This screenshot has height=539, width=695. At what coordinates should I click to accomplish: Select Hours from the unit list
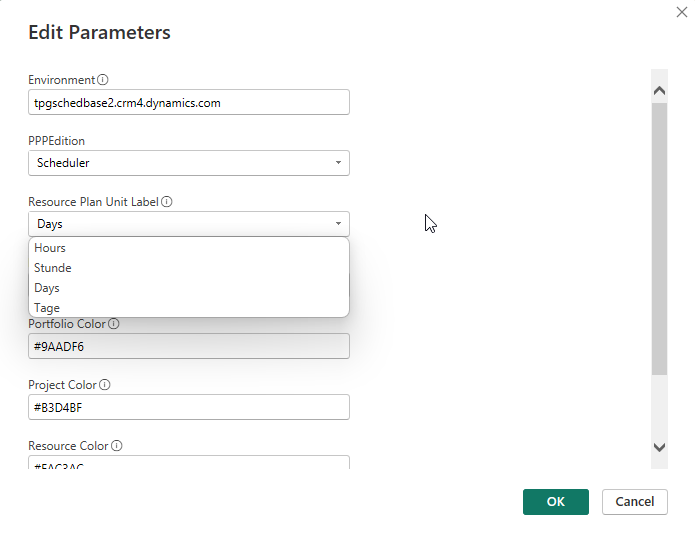pos(50,248)
